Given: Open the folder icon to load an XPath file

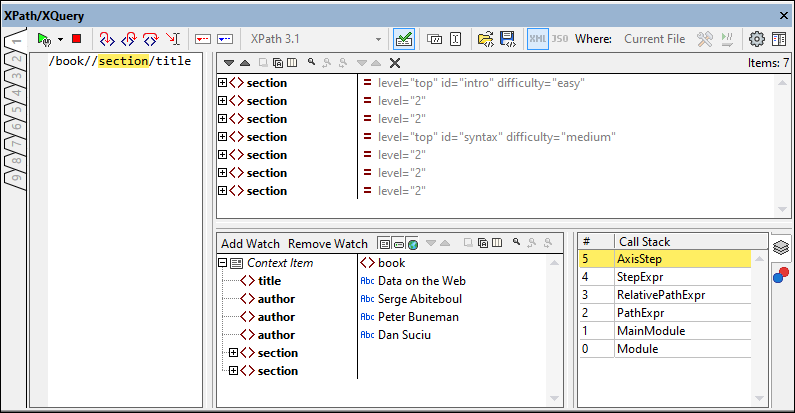Looking at the screenshot, I should (x=485, y=39).
